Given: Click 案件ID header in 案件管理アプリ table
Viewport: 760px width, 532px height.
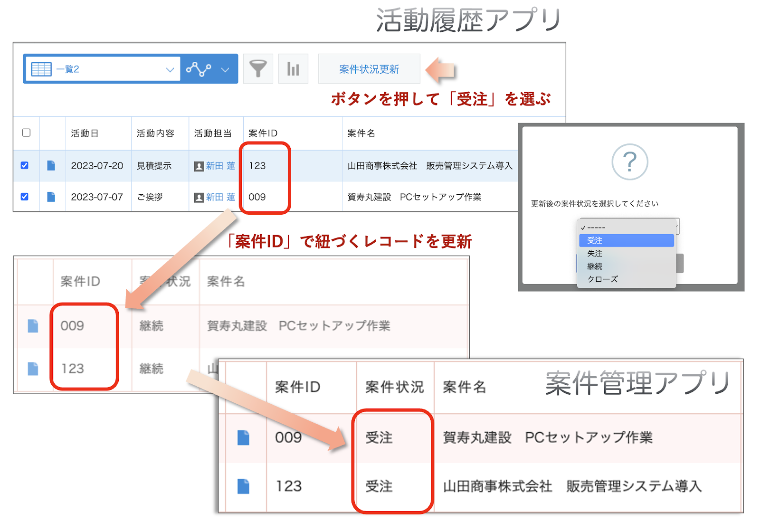Looking at the screenshot, I should 297,387.
